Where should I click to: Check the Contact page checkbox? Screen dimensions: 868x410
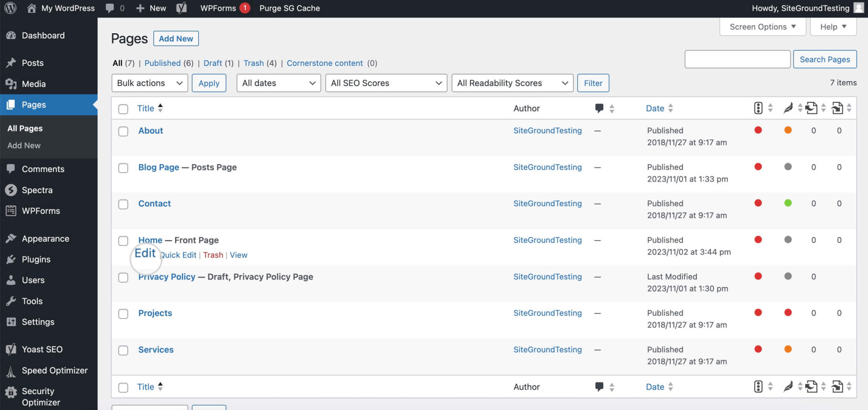(123, 204)
